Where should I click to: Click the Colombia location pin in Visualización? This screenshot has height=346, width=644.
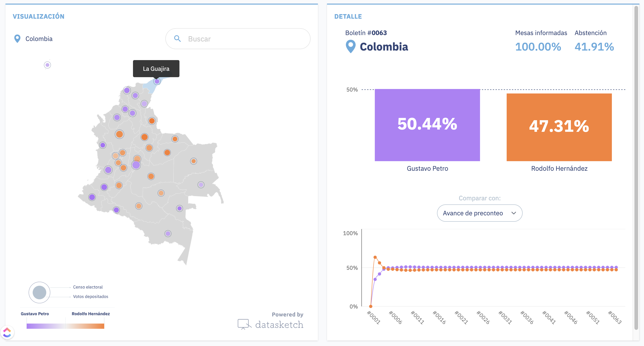point(17,39)
